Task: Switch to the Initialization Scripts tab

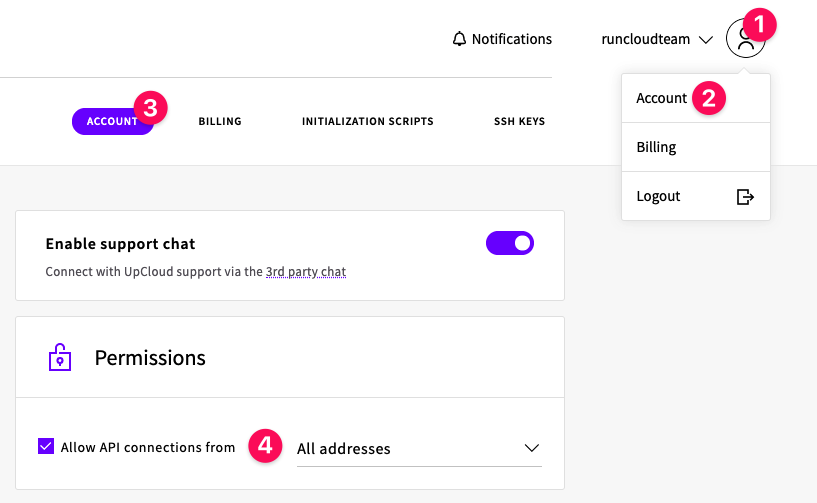Action: click(x=368, y=122)
